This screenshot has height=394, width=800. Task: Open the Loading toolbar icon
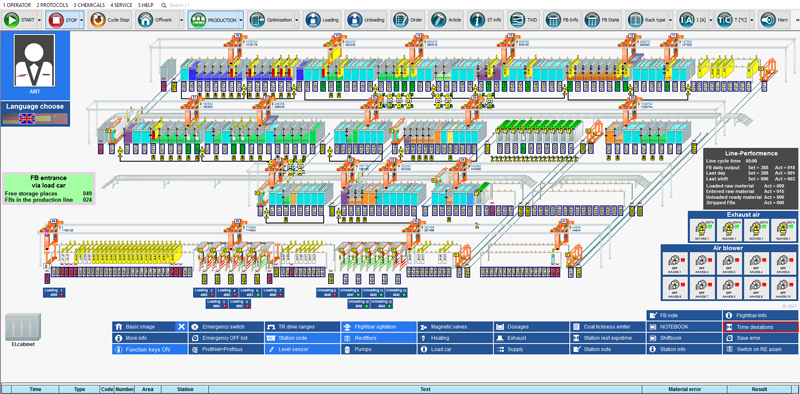coord(313,20)
